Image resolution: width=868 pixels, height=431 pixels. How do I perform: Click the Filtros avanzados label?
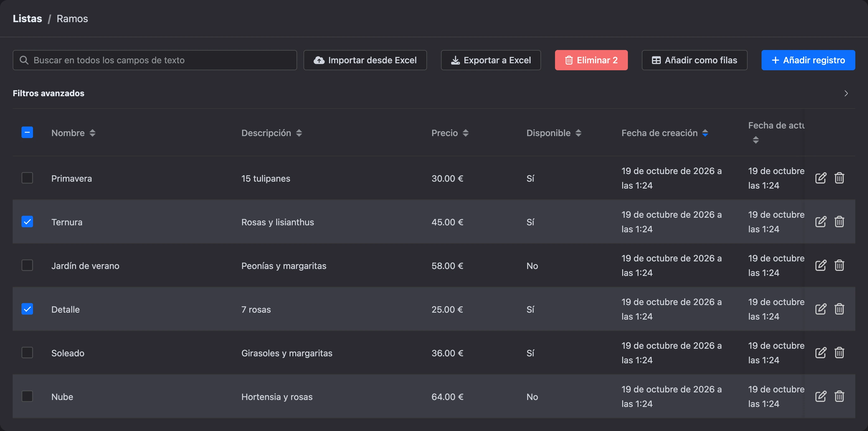pos(48,93)
